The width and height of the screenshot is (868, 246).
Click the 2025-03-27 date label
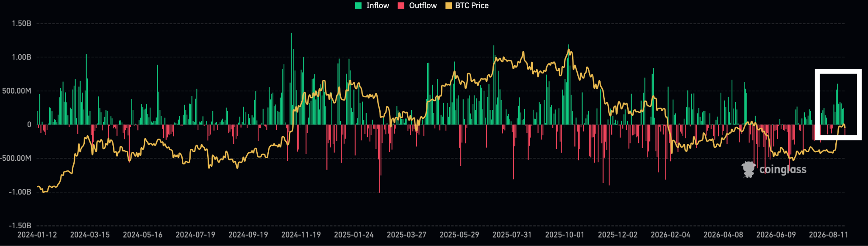coord(406,235)
